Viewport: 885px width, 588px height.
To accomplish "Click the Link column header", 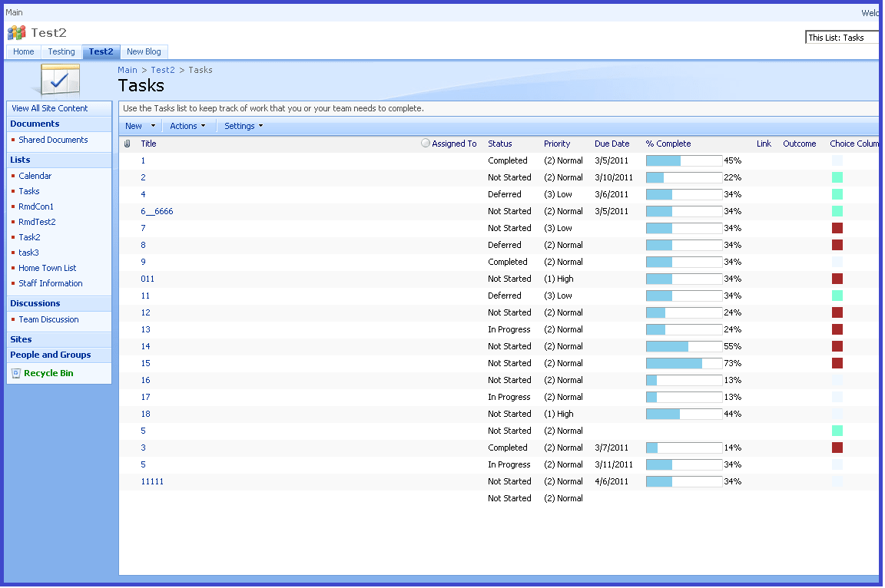I will tap(764, 144).
